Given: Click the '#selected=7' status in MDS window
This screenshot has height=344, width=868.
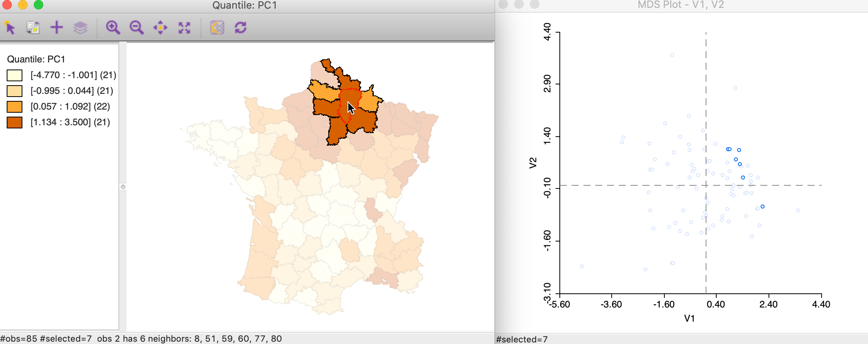Looking at the screenshot, I should [522, 339].
